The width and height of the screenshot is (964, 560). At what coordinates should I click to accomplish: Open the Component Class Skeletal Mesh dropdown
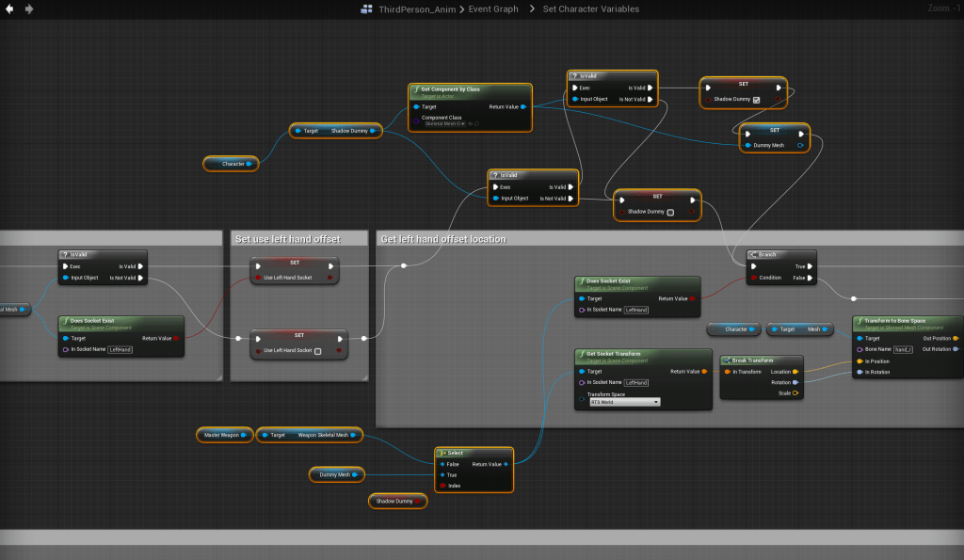pos(445,123)
